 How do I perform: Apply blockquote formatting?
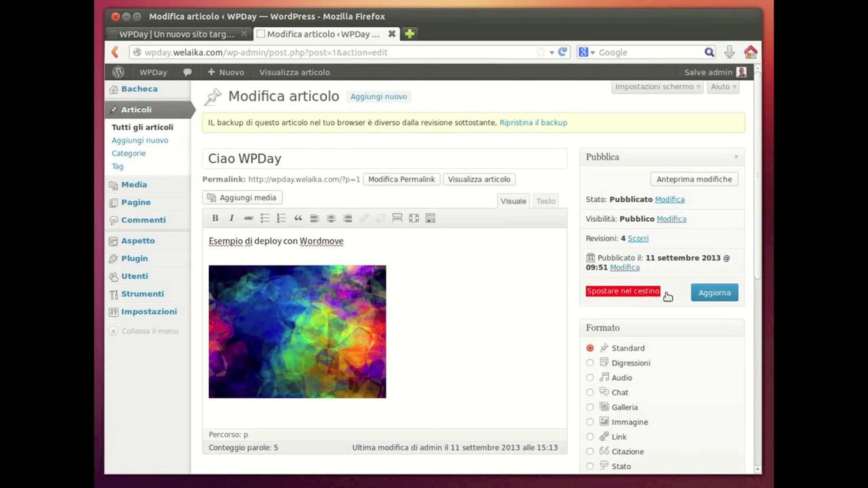tap(298, 218)
